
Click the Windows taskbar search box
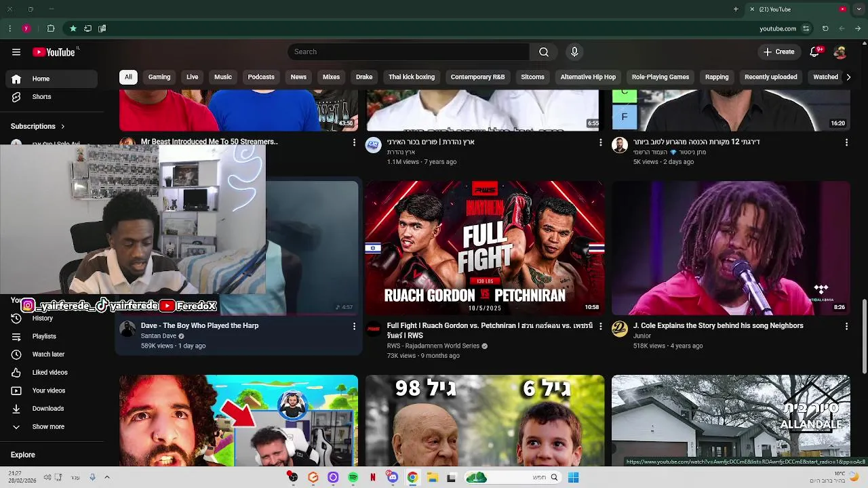point(513,477)
